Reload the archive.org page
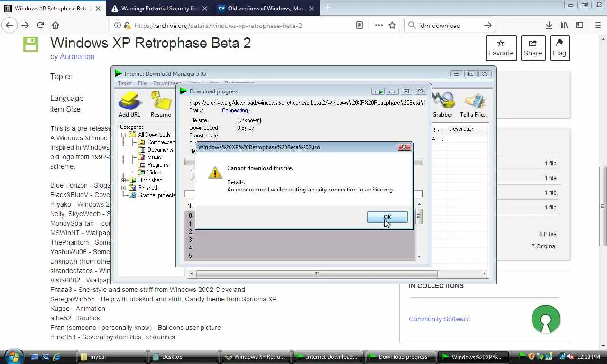Image resolution: width=607 pixels, height=364 pixels. tap(40, 26)
